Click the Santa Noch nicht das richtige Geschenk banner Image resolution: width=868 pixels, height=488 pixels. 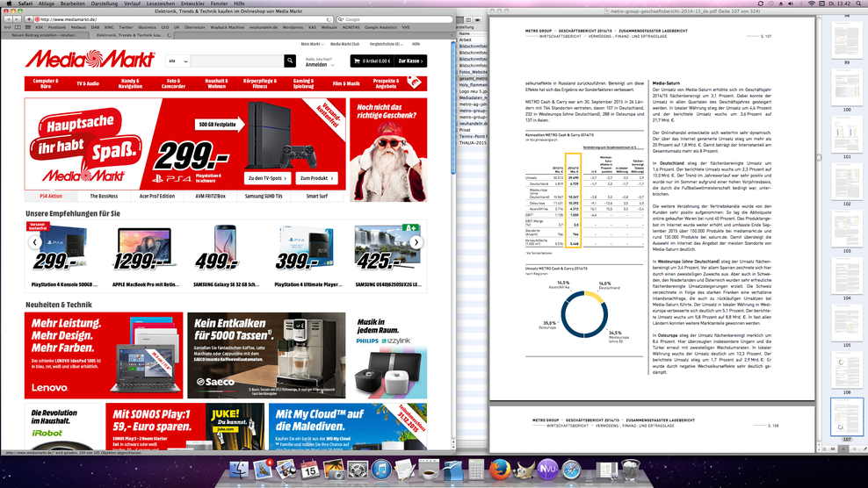click(388, 150)
